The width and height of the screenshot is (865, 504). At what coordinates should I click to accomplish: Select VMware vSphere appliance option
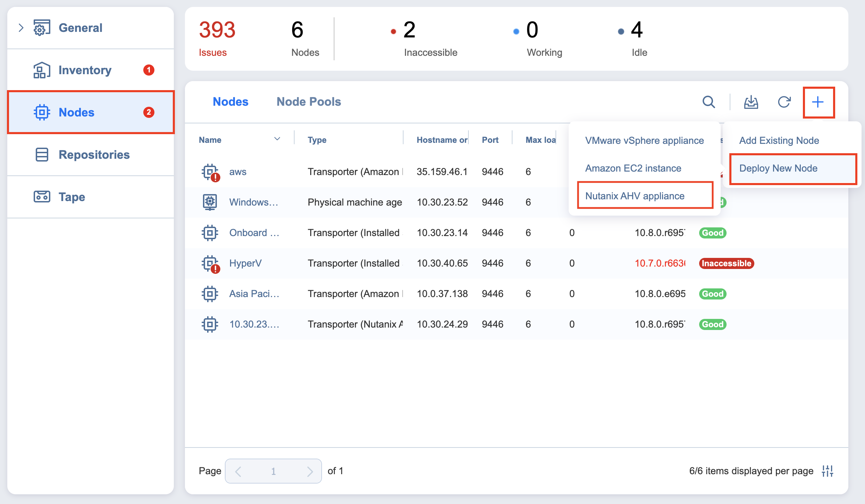pos(644,140)
